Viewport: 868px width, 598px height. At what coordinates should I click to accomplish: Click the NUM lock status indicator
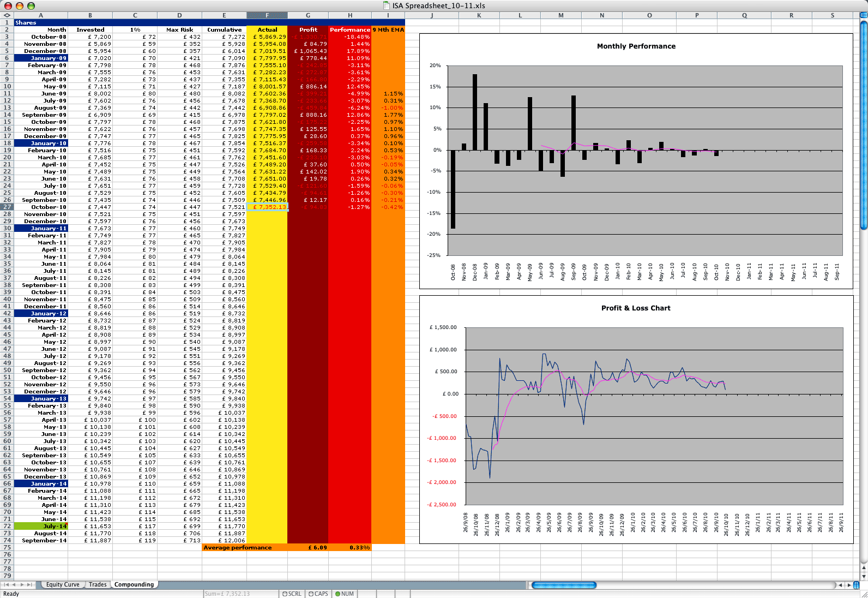click(x=345, y=594)
